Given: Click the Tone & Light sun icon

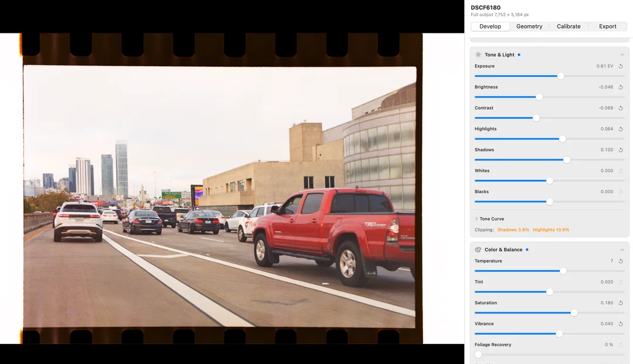Looking at the screenshot, I should tap(478, 55).
